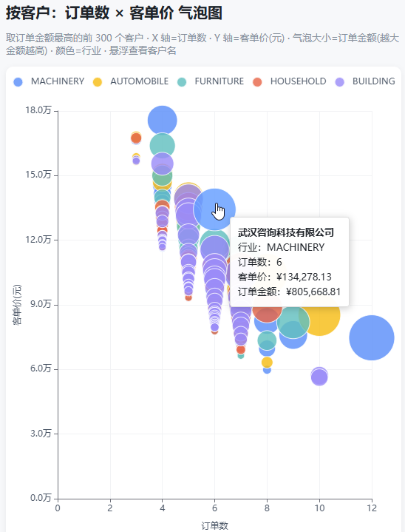Select the top blue bubble at 4 orders
This screenshot has height=532, width=405.
click(163, 121)
